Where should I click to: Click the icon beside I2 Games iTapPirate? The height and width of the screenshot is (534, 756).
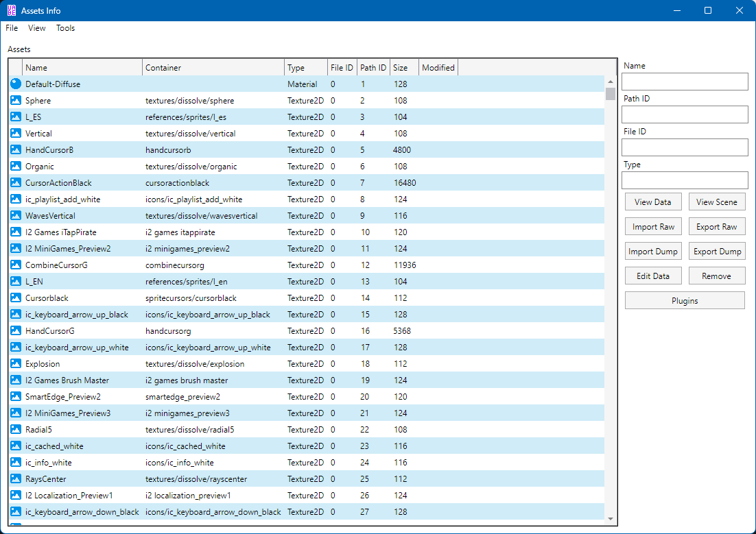[16, 232]
